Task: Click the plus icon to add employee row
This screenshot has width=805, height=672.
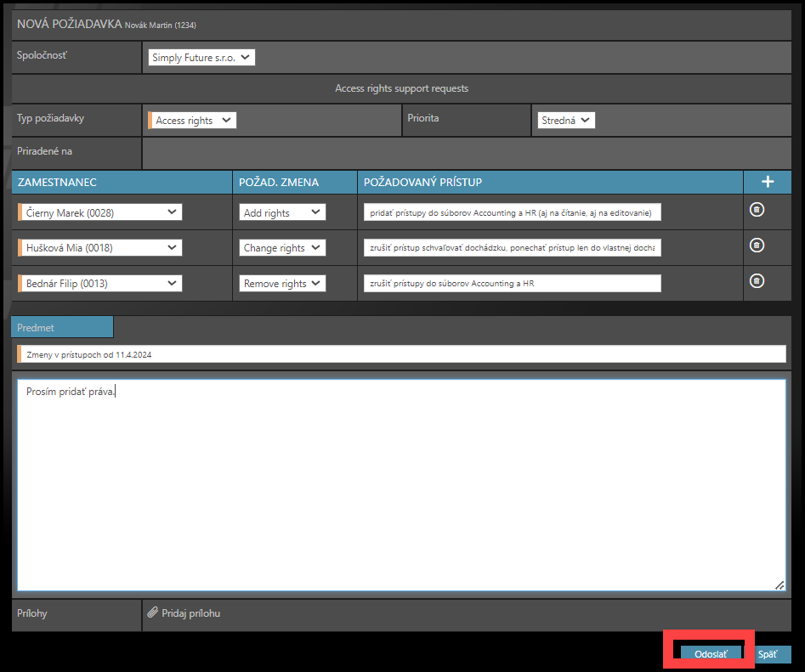Action: pos(767,182)
